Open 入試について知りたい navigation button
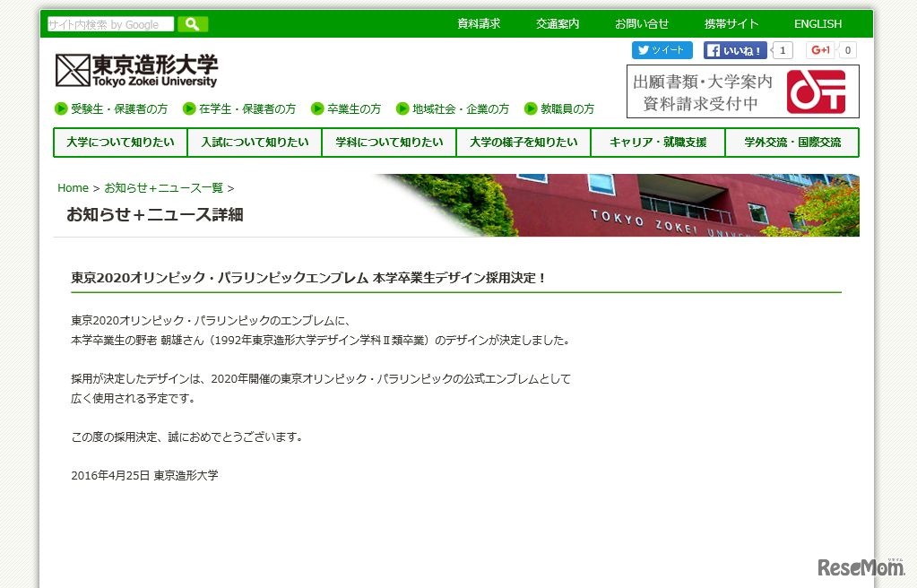Viewport: 917px width, 588px height. tap(255, 142)
